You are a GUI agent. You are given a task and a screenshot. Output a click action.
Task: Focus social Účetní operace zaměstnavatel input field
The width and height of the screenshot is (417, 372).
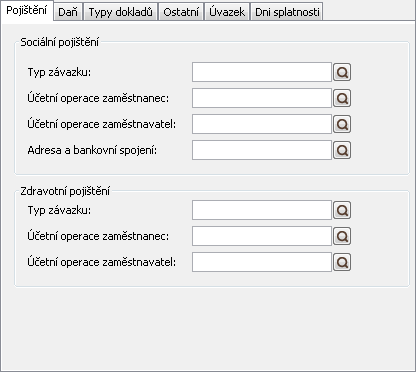tap(262, 124)
